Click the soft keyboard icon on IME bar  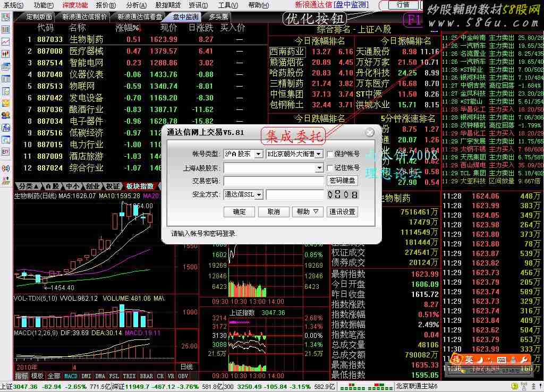(x=501, y=360)
